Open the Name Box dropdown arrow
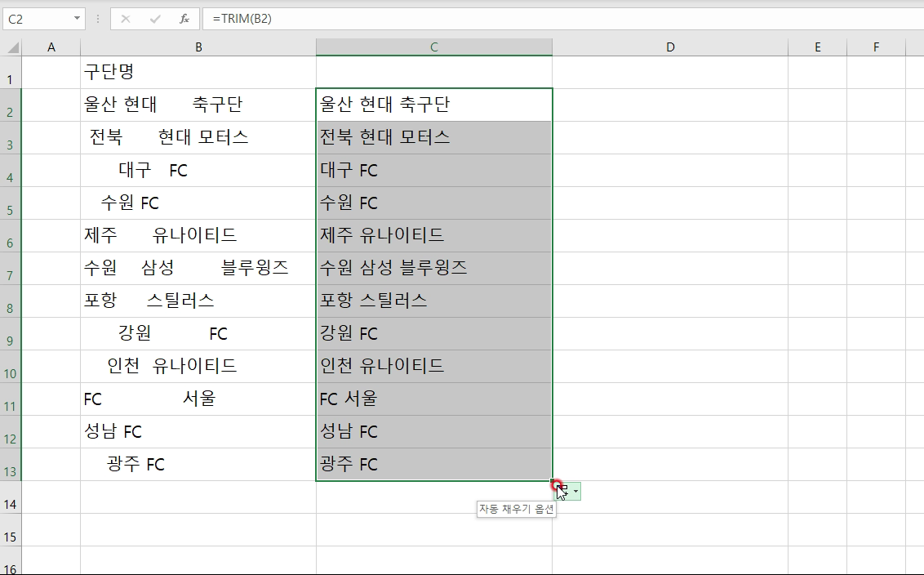 tap(77, 19)
